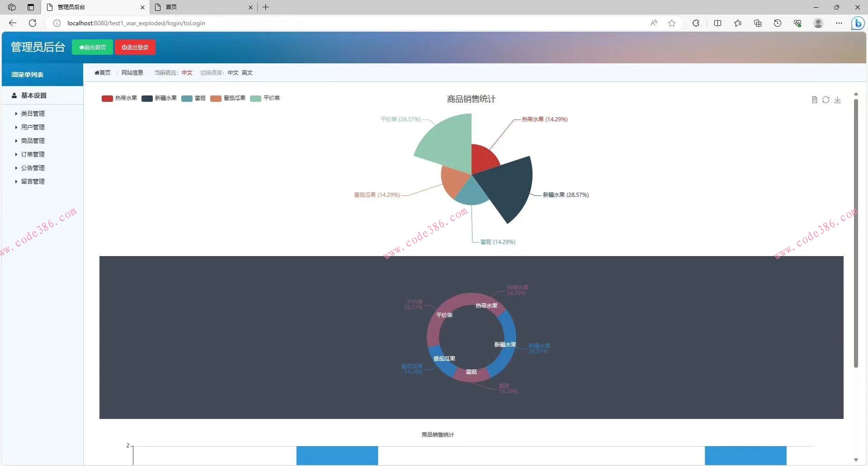Toggle 热带水果 legend series

tap(119, 98)
